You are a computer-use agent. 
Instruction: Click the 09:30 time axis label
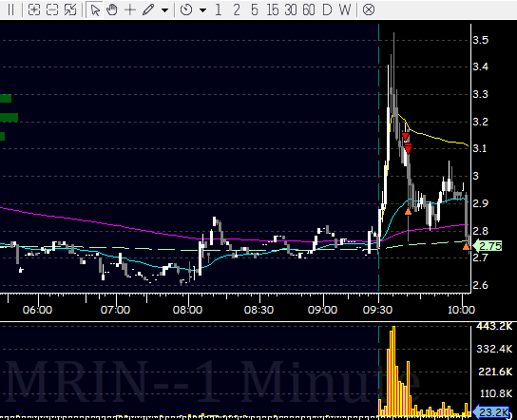click(377, 310)
